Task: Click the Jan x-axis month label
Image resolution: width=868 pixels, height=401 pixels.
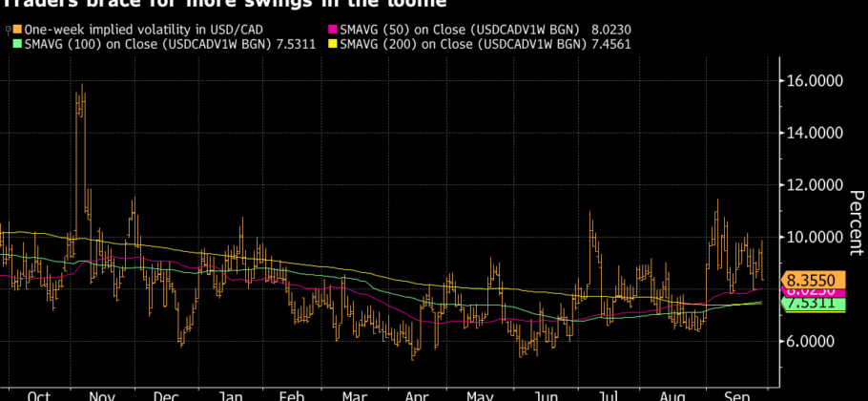Action: pyautogui.click(x=230, y=395)
